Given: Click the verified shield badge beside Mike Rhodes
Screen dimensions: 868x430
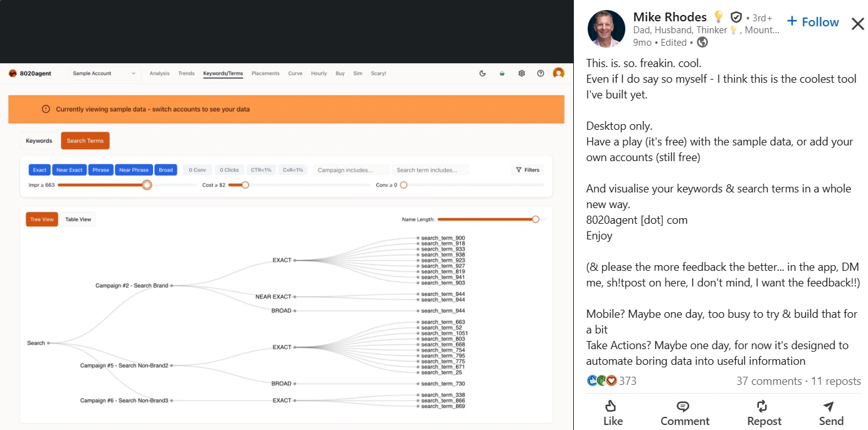Looking at the screenshot, I should [x=736, y=18].
